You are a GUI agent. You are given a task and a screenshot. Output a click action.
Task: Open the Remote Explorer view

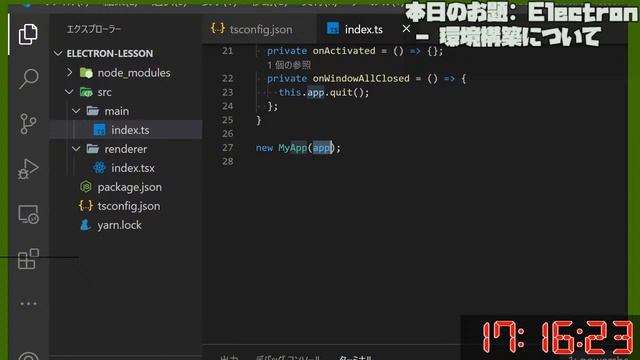(x=28, y=214)
